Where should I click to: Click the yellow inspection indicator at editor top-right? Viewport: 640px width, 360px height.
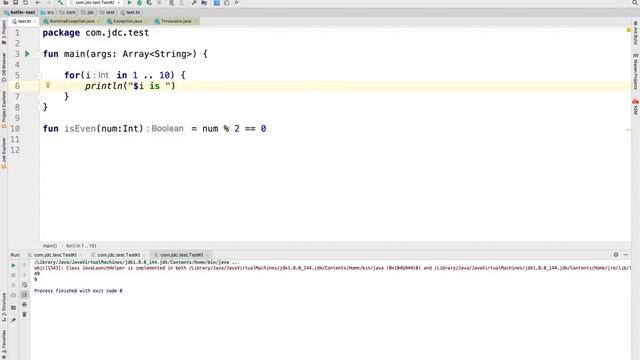628,30
